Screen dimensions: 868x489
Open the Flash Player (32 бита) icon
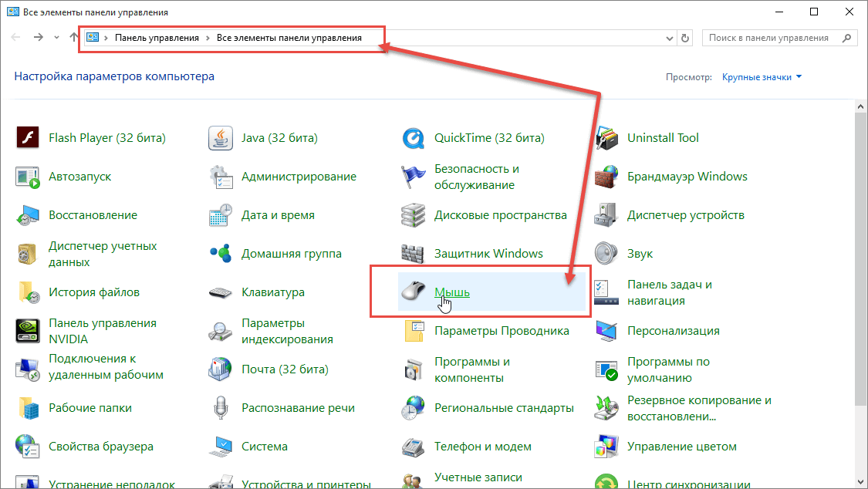point(28,138)
